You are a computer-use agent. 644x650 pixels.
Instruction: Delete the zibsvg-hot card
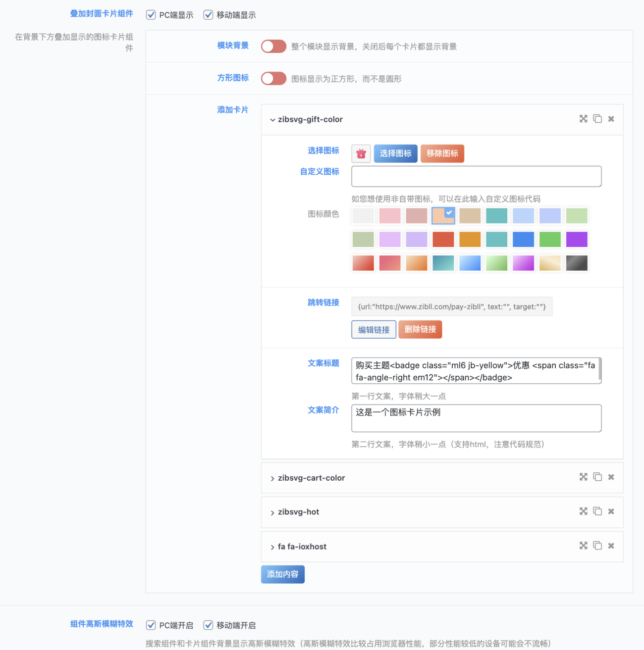point(611,511)
